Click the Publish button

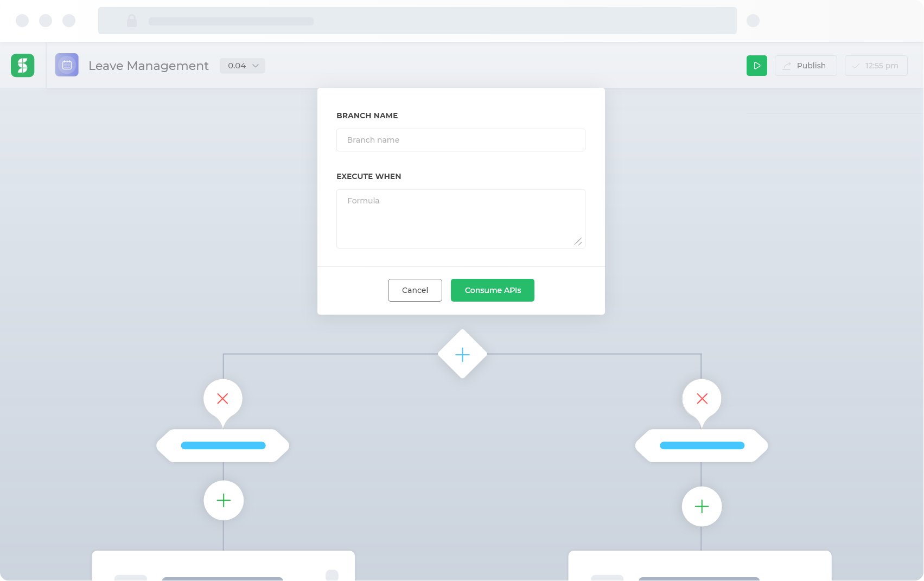806,66
